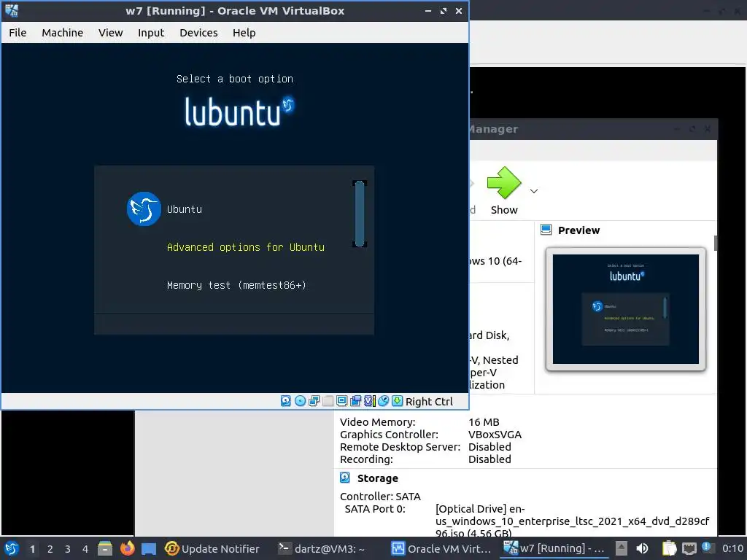Click the Video Memory 16 MB value
The width and height of the screenshot is (747, 560).
484,422
